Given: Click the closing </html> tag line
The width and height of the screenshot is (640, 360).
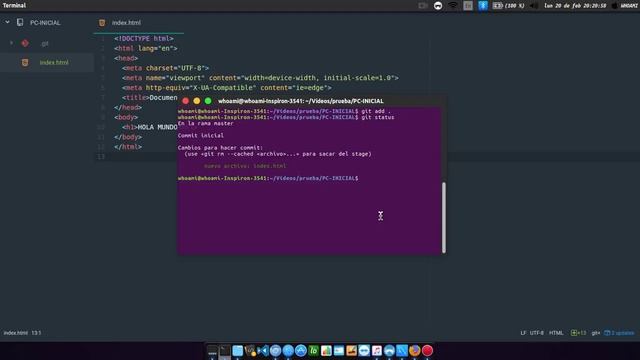Looking at the screenshot, I should [128, 147].
